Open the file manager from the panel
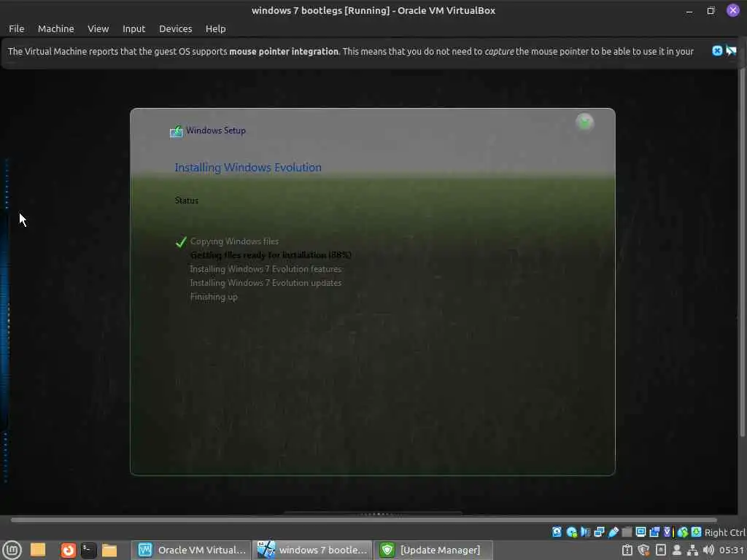Image resolution: width=747 pixels, height=560 pixels. click(109, 551)
